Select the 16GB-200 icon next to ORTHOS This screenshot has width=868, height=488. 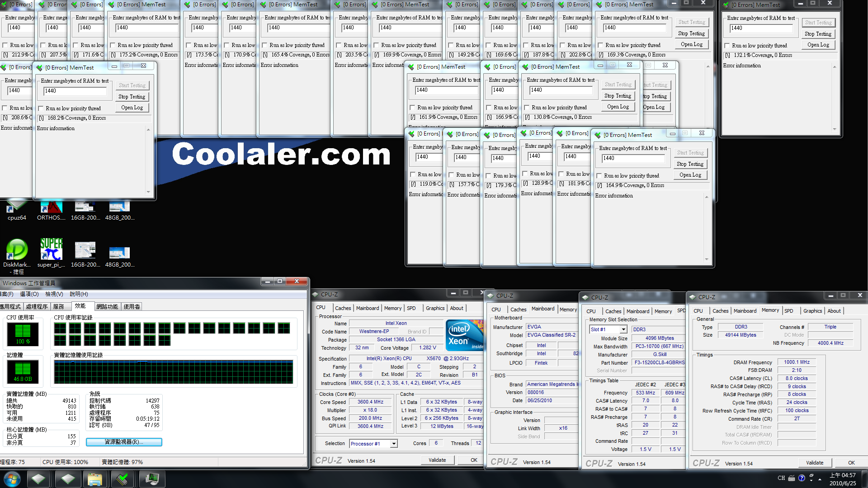coord(85,211)
